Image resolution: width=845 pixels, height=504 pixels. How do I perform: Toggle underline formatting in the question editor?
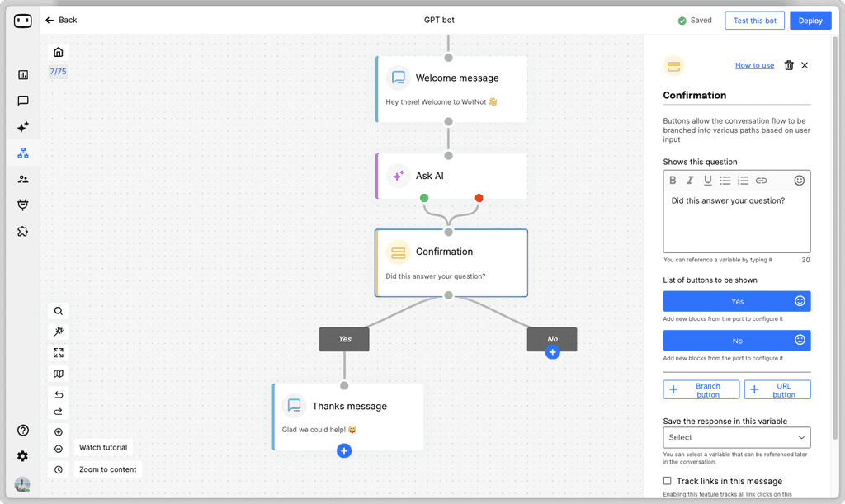click(707, 180)
